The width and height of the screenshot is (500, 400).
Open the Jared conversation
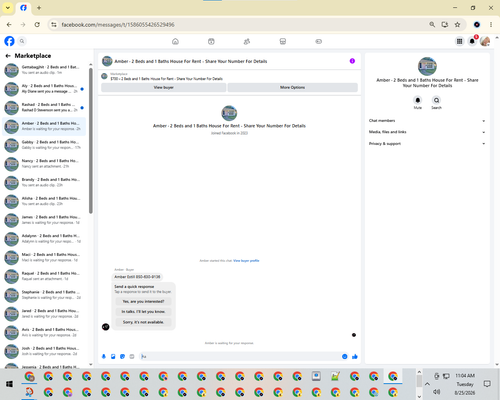(44, 314)
